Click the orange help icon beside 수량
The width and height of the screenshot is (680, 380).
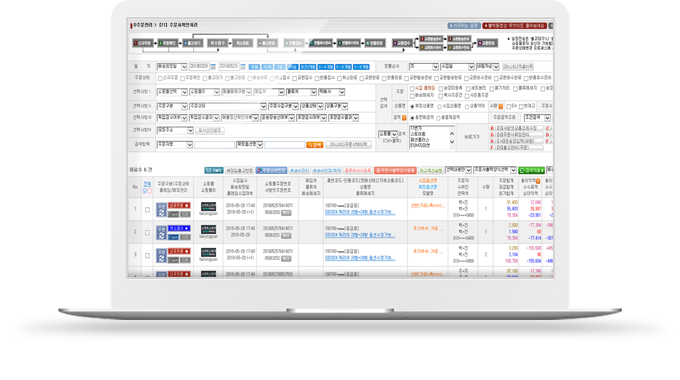[501, 106]
